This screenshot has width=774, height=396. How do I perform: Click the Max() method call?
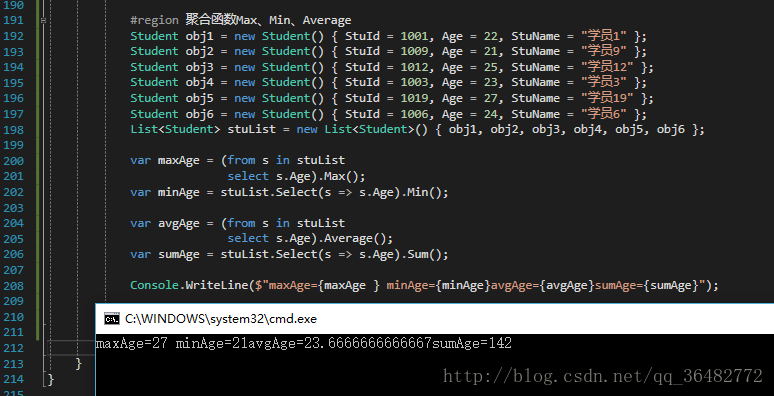click(341, 176)
